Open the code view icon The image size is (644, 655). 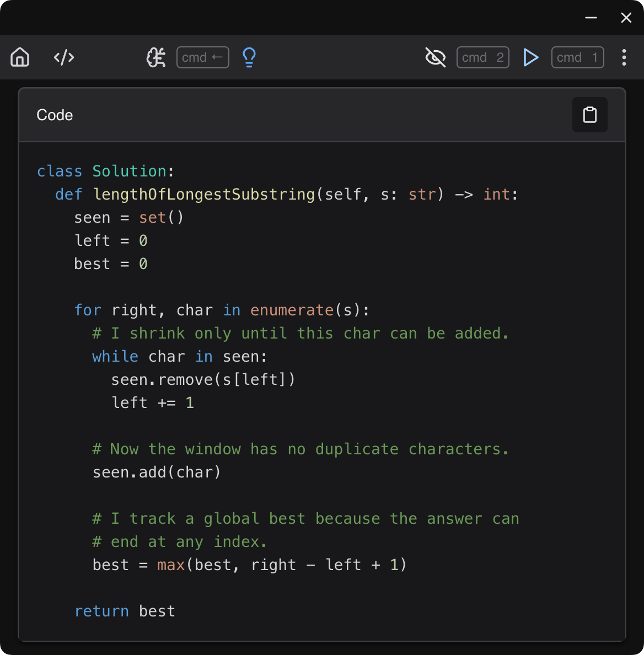pos(64,57)
